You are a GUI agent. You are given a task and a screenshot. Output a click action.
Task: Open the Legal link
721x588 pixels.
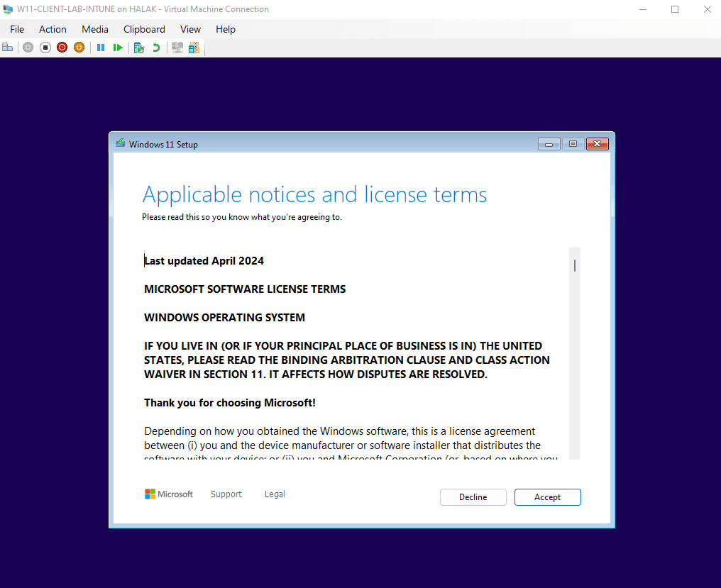click(274, 494)
